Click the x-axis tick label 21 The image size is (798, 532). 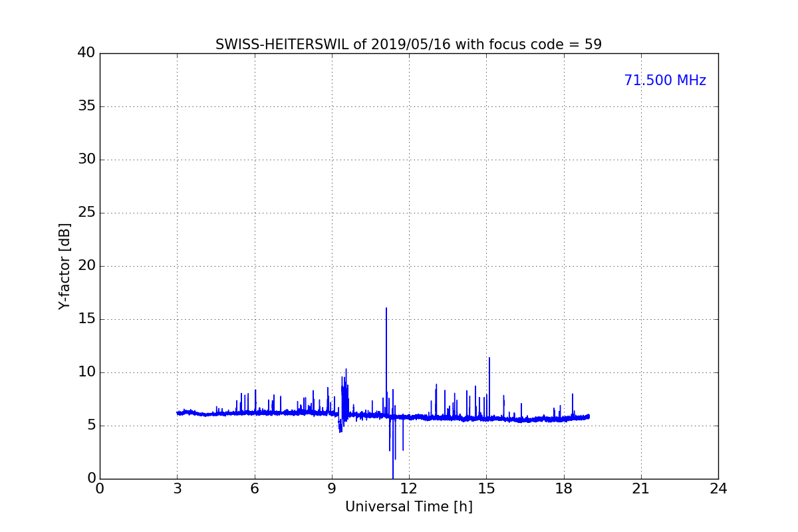tap(641, 488)
